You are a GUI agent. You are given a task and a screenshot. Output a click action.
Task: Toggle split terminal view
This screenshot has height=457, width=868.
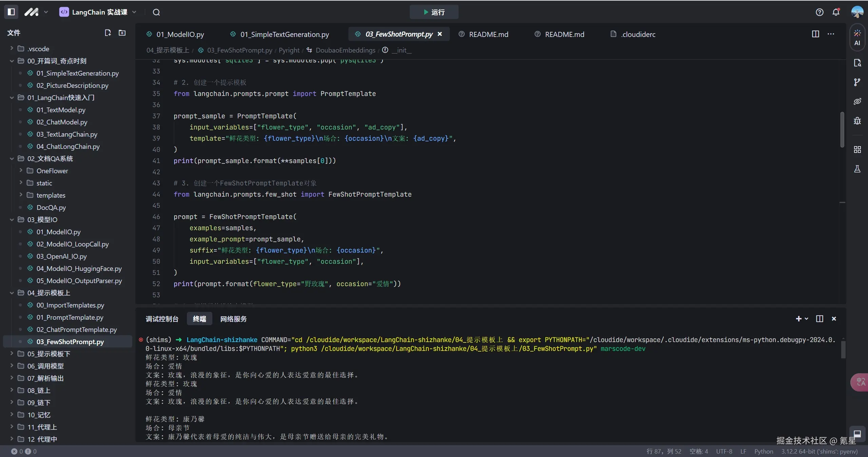coord(819,319)
